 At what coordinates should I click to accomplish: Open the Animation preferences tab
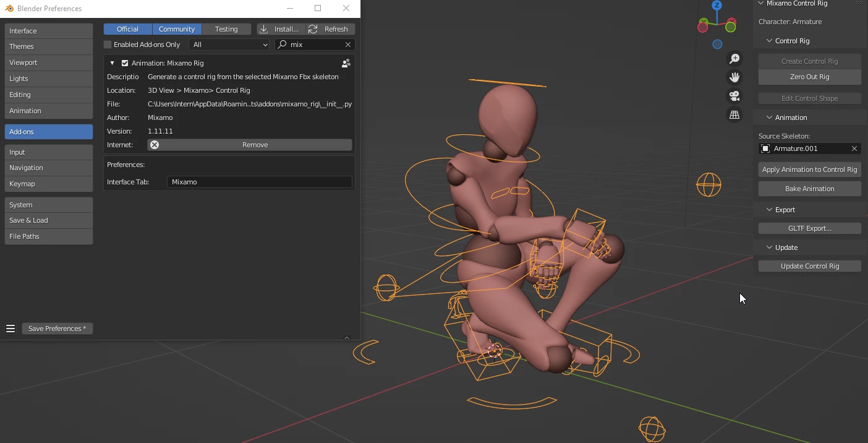(x=49, y=111)
